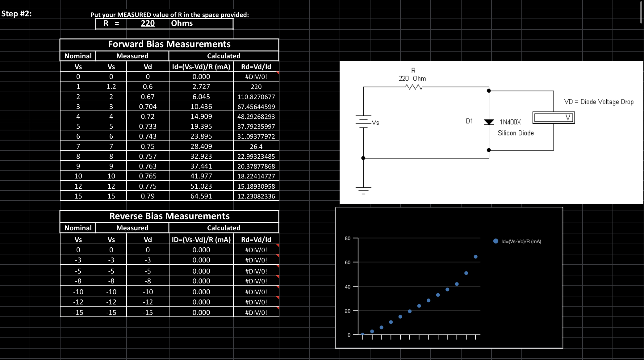Select the Ohms unit cell
The height and width of the screenshot is (360, 644).
pyautogui.click(x=201, y=23)
